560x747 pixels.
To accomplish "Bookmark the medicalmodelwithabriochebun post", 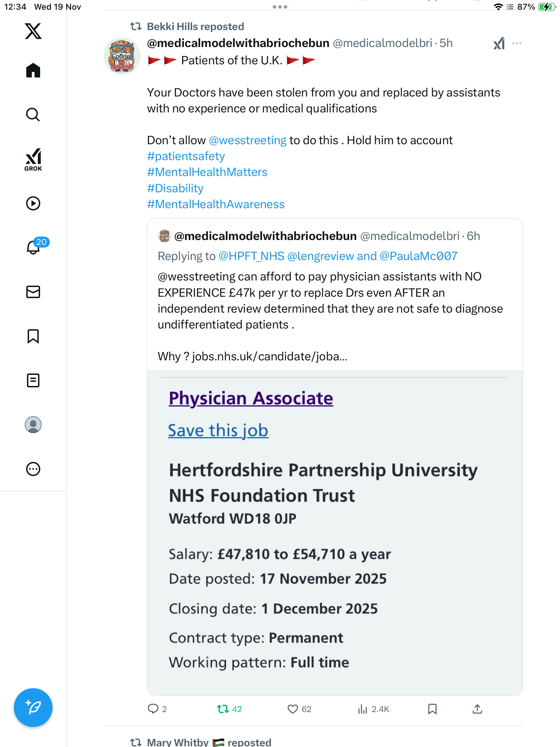I will coord(432,709).
